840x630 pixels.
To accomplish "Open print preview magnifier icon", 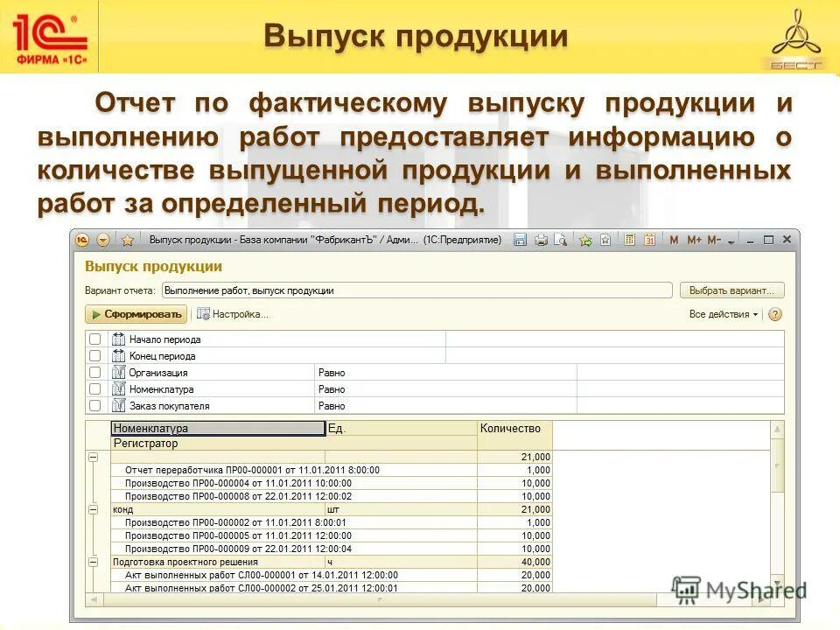I will [560, 240].
